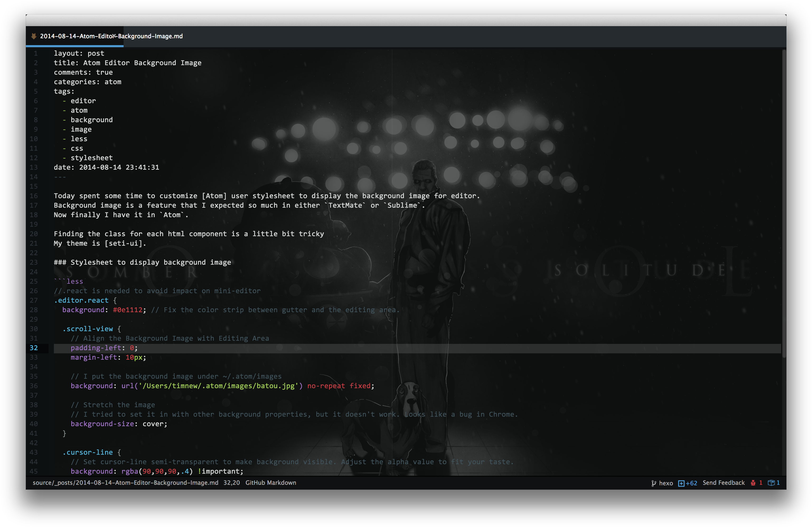
Task: Open the red bug deprecation icon
Action: coord(753,483)
